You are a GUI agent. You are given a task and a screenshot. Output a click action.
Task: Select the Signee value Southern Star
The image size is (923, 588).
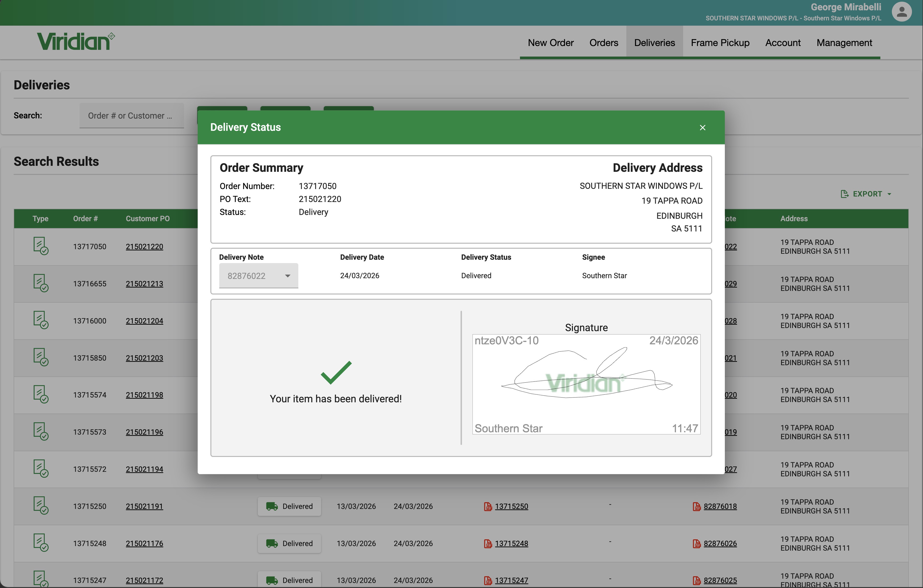click(605, 276)
